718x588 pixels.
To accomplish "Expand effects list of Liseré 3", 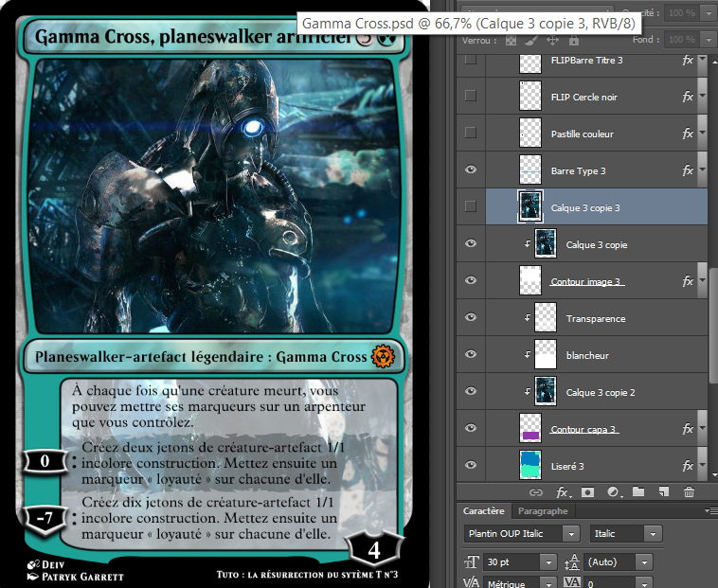I will pos(703,466).
